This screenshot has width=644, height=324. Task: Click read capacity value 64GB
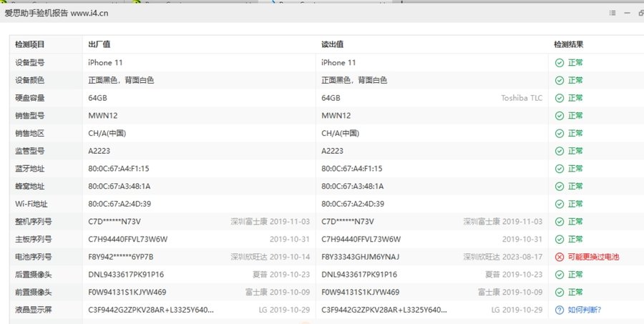331,98
